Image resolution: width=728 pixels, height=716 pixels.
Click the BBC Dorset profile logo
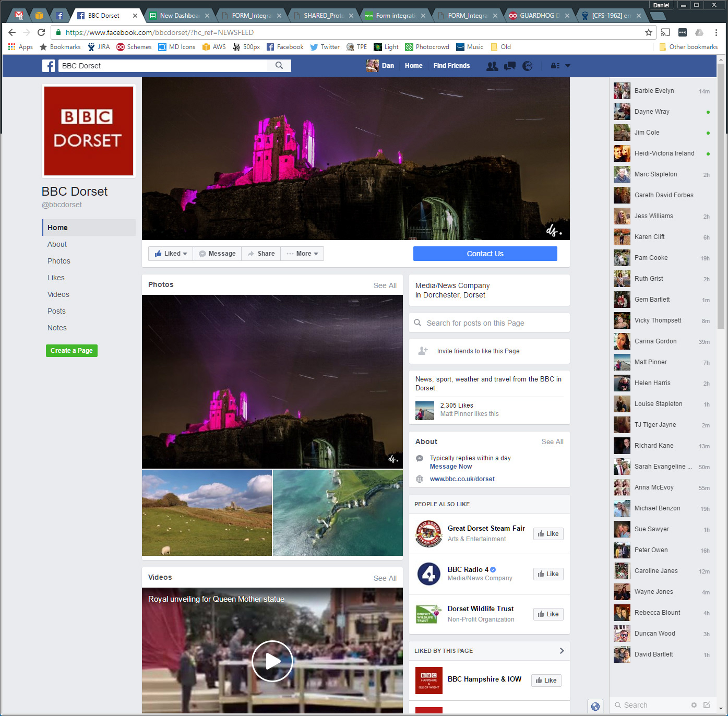(89, 131)
